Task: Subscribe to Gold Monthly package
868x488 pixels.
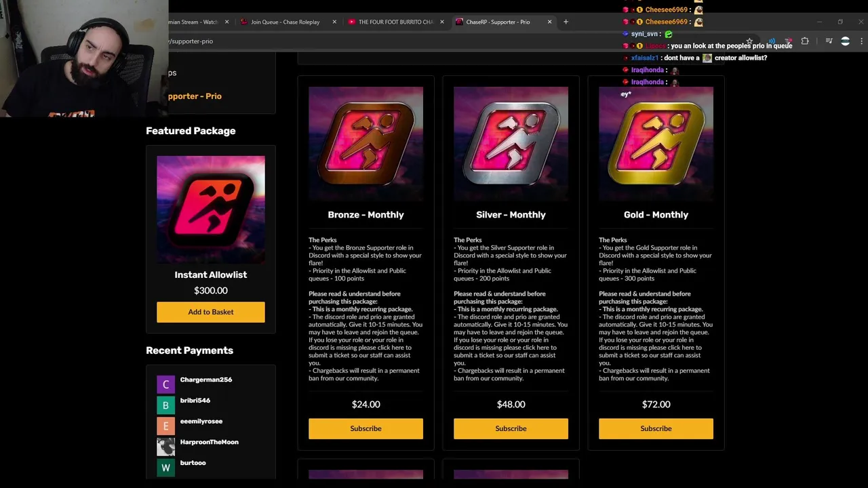Action: [656, 428]
